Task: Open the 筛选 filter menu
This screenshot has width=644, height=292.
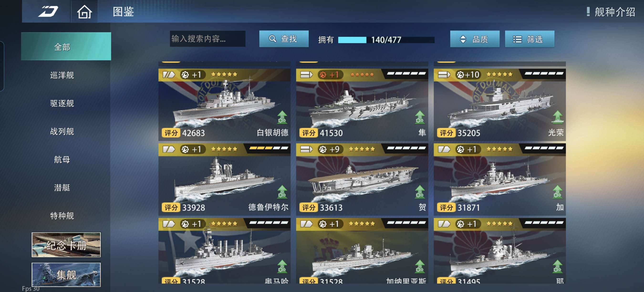Action: pyautogui.click(x=529, y=39)
